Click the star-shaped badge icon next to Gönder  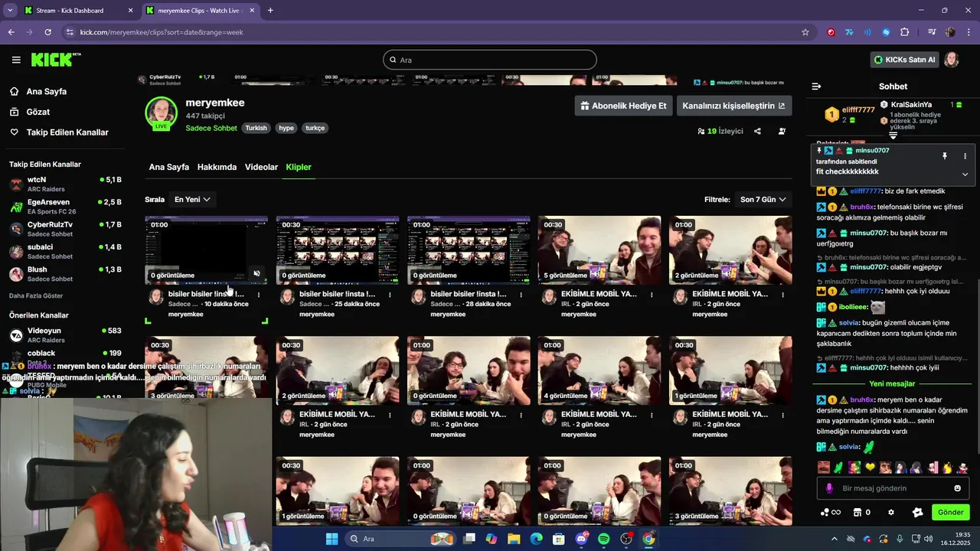point(918,512)
